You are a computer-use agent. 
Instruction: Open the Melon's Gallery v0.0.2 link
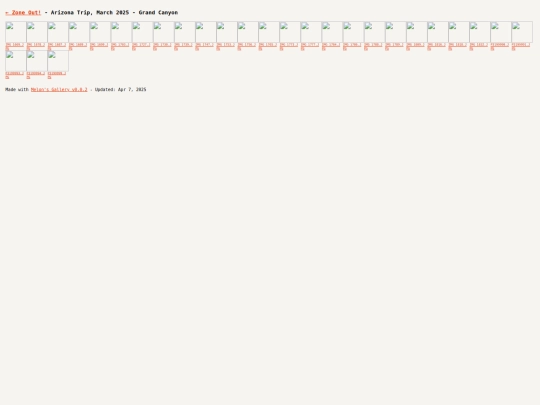(x=59, y=90)
